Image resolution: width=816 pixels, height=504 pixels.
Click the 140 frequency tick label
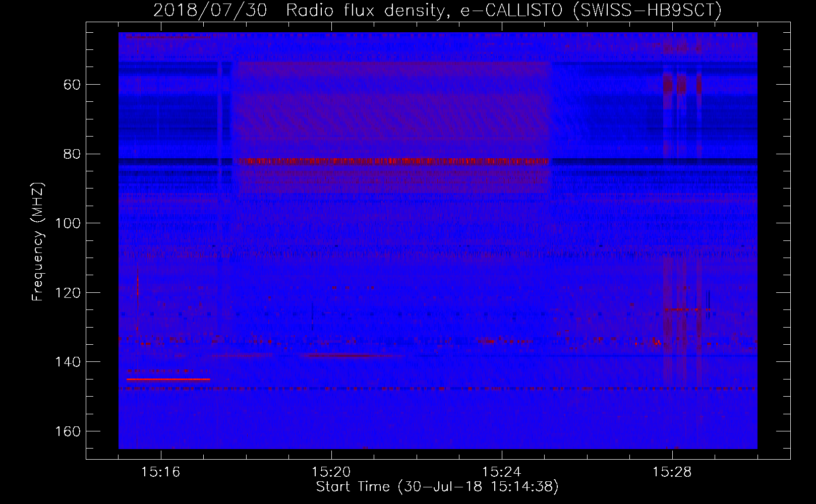pyautogui.click(x=68, y=362)
